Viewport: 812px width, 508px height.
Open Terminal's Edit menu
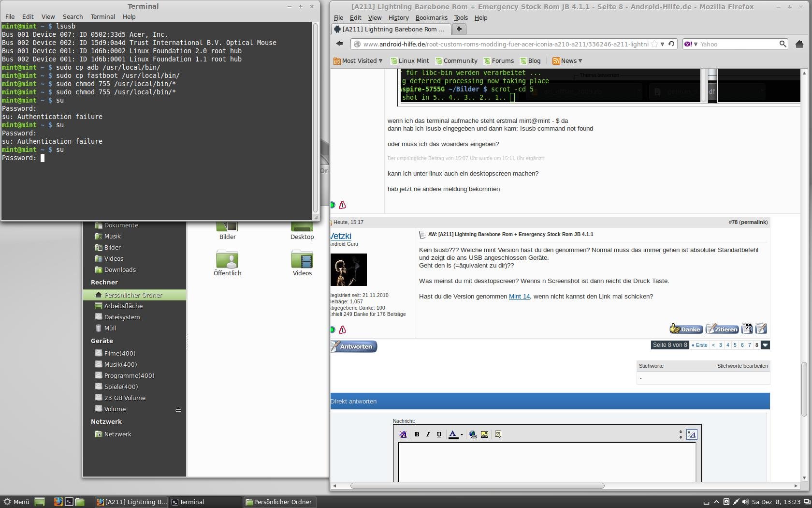point(28,16)
